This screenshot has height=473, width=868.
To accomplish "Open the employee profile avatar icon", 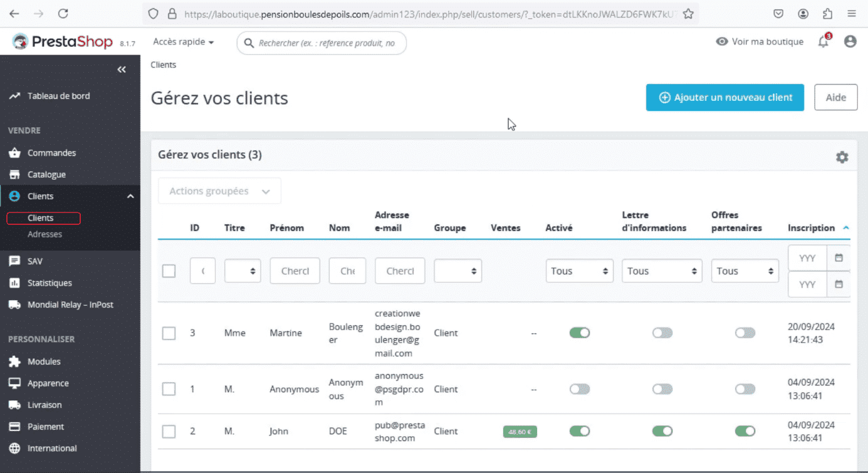I will [x=850, y=41].
